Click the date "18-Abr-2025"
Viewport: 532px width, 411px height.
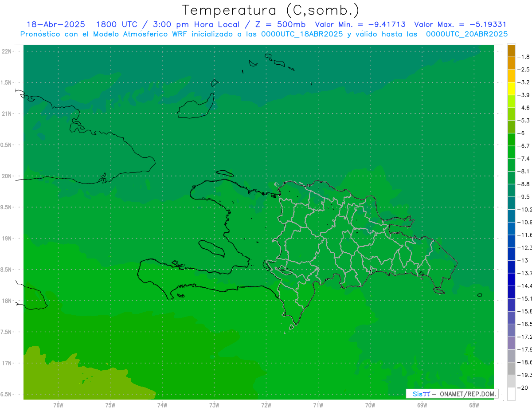56,24
